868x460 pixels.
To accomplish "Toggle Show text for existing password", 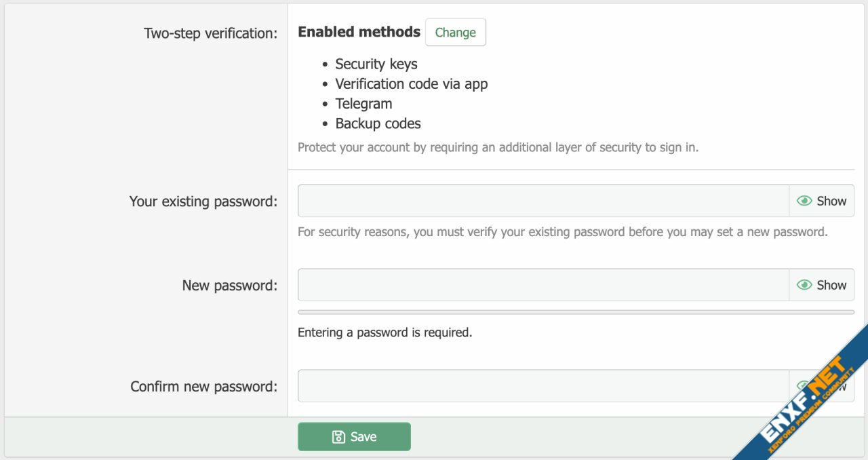I will [x=831, y=201].
